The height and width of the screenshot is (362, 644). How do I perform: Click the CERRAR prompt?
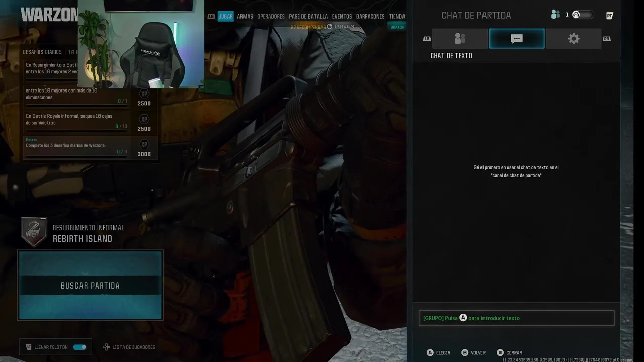pyautogui.click(x=514, y=353)
